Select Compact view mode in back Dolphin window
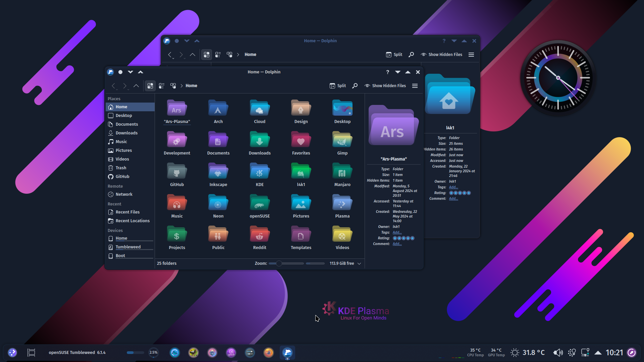644x362 pixels. coord(218,55)
